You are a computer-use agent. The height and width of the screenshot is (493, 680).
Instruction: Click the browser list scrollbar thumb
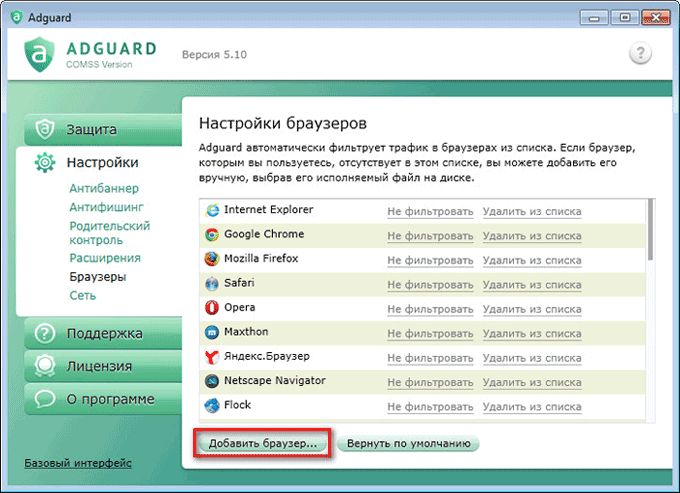[x=650, y=229]
